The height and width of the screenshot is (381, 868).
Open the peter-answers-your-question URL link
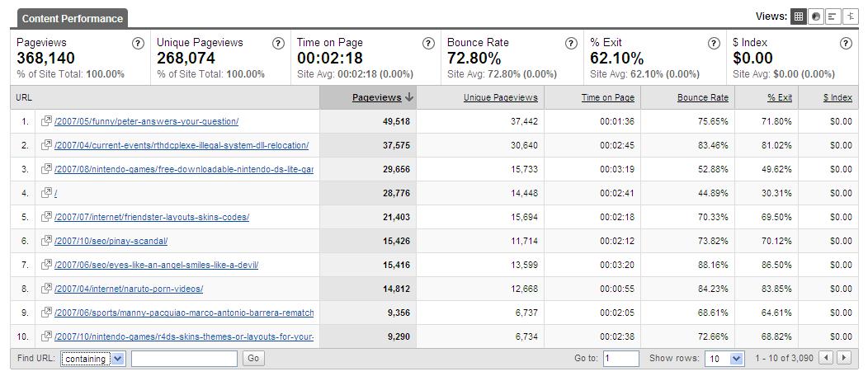[146, 121]
